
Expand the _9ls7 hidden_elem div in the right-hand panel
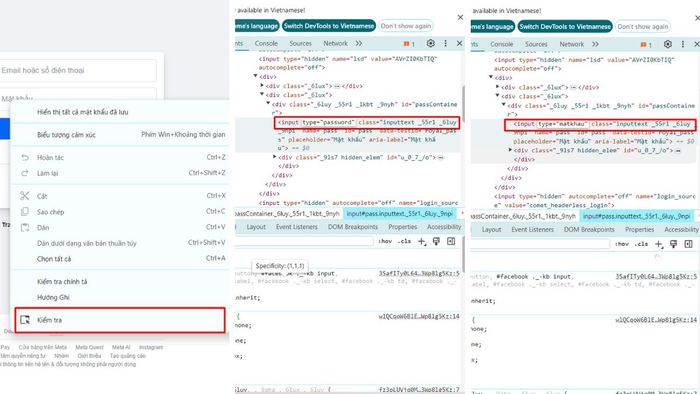pos(510,150)
